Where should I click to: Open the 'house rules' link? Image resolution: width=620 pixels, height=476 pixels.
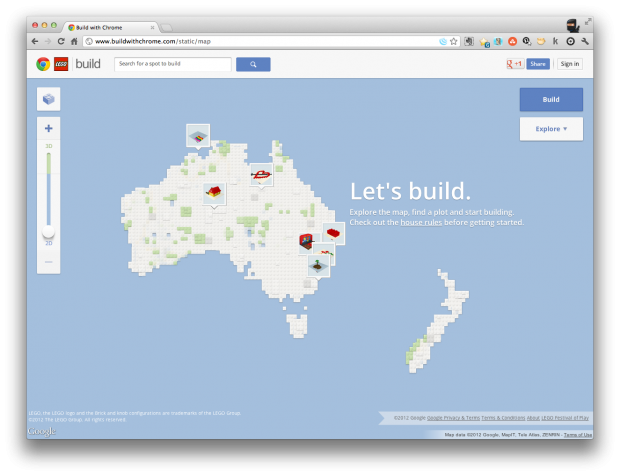click(x=421, y=222)
